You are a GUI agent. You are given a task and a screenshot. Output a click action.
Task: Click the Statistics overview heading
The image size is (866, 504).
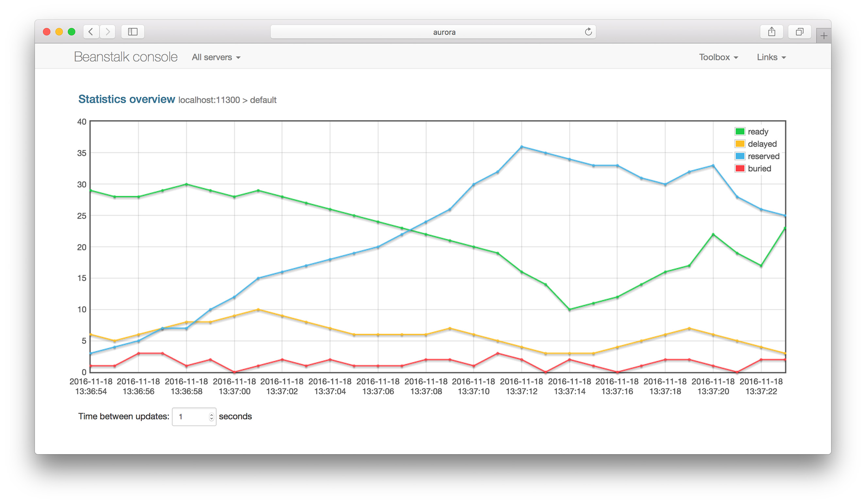(126, 99)
